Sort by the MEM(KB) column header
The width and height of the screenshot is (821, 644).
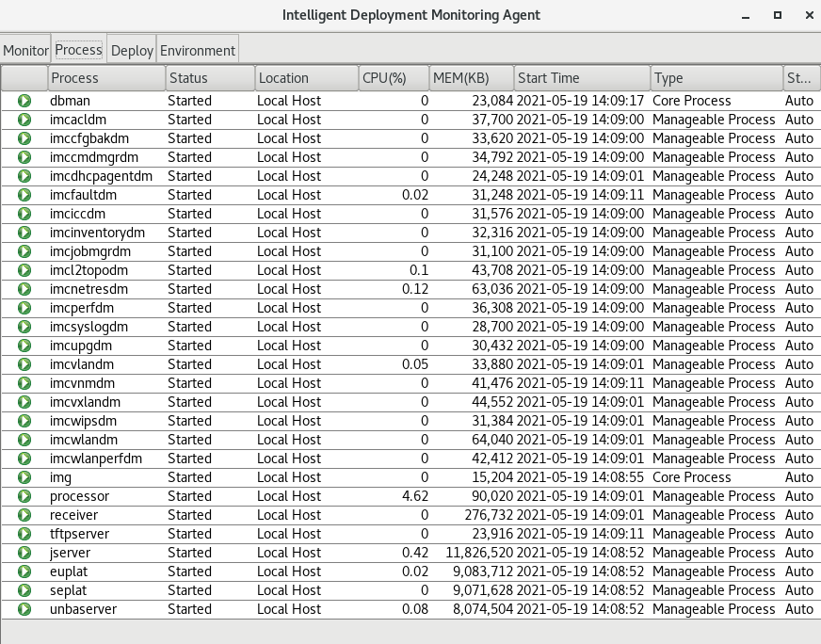tap(472, 78)
